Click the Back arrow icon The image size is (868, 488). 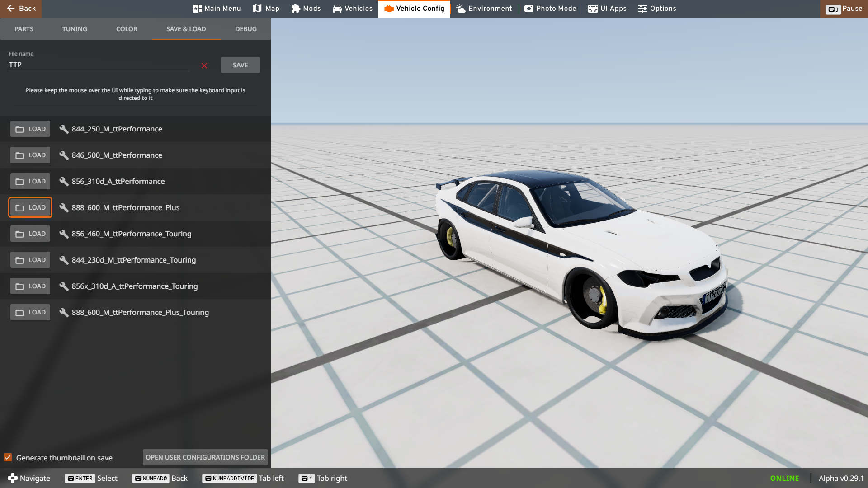click(x=11, y=9)
